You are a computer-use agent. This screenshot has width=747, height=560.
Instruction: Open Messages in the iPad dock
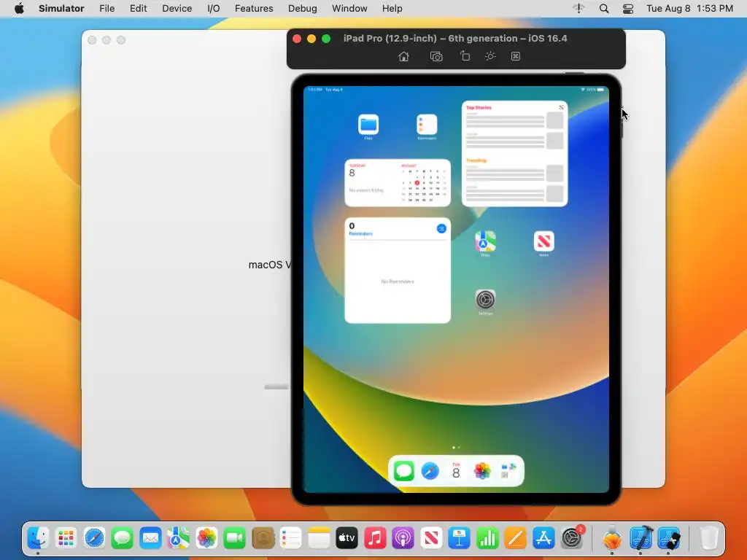point(404,472)
